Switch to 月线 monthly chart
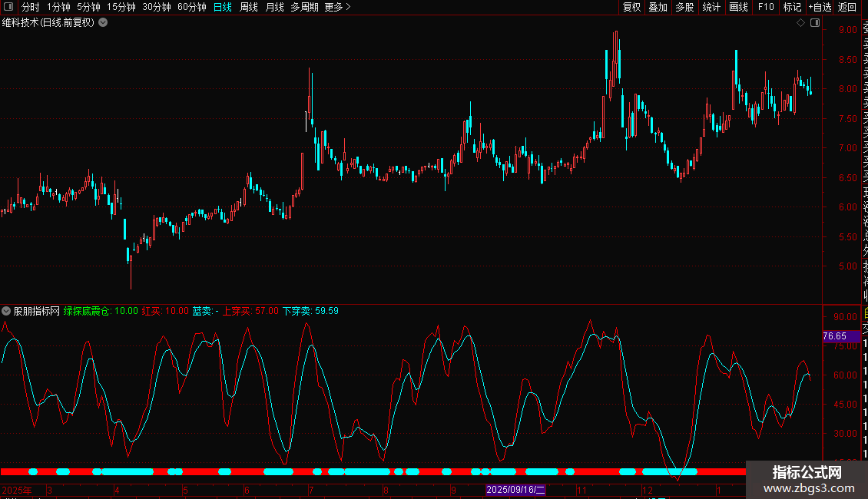868x499 pixels. pyautogui.click(x=274, y=7)
